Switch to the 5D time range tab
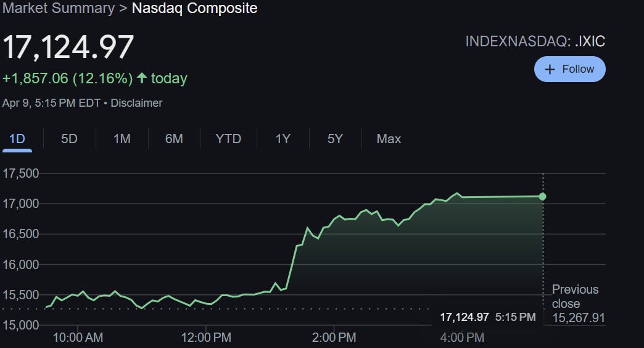This screenshot has width=644, height=348. pyautogui.click(x=69, y=139)
